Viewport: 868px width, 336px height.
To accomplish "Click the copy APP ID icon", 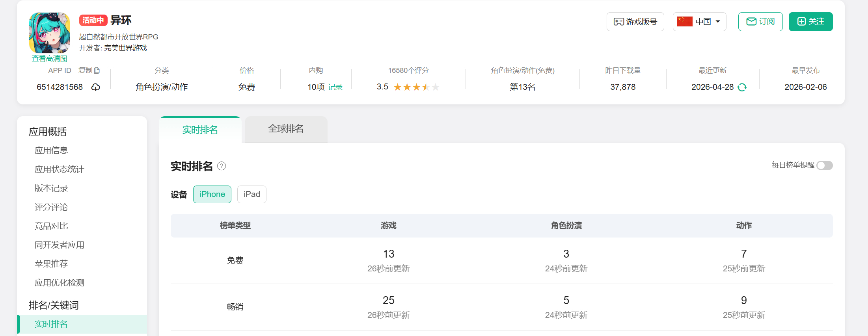I will (x=97, y=71).
